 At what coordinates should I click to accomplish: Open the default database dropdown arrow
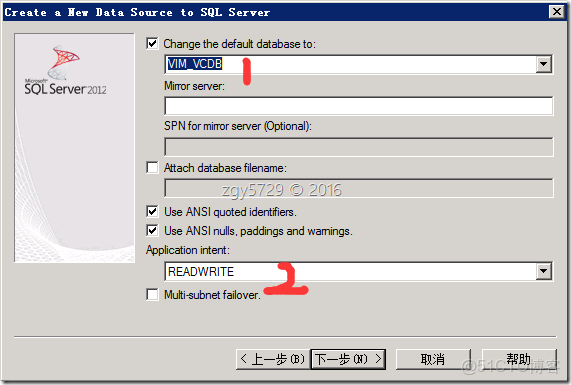[543, 64]
